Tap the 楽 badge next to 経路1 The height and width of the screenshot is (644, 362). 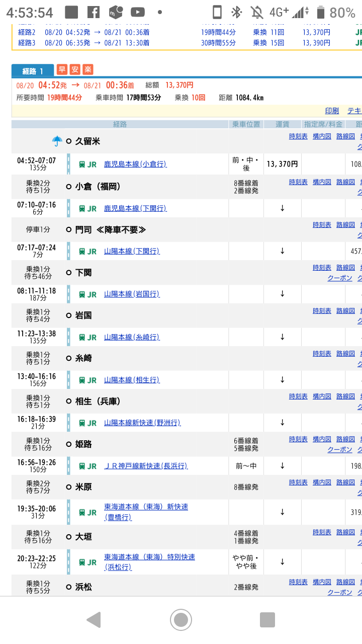click(x=87, y=70)
